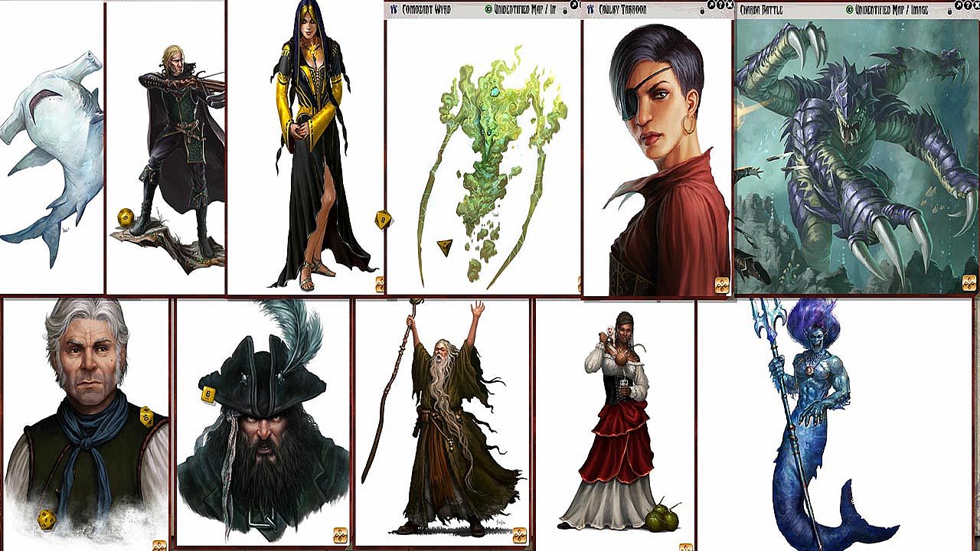This screenshot has width=980, height=551.
Task: Click the arrow button beside help in Caulky Tarroon window
Action: coord(711,5)
